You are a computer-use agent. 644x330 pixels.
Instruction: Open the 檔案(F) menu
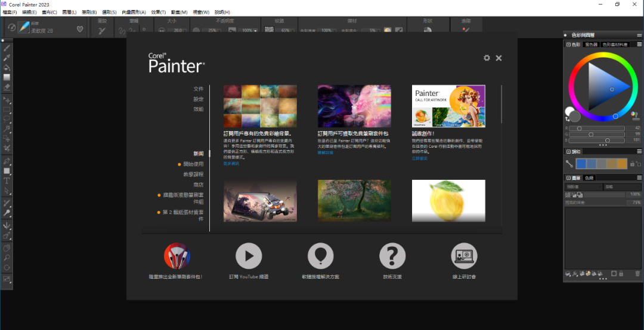click(x=10, y=13)
